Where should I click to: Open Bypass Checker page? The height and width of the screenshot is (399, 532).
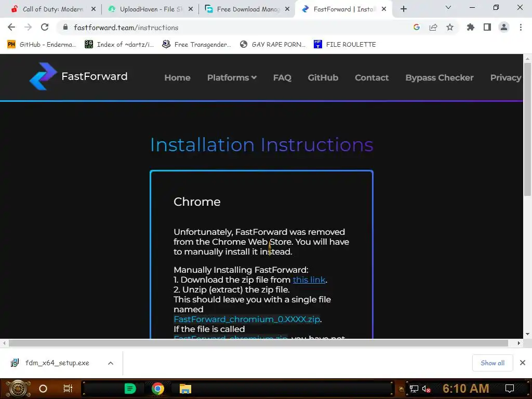click(440, 78)
